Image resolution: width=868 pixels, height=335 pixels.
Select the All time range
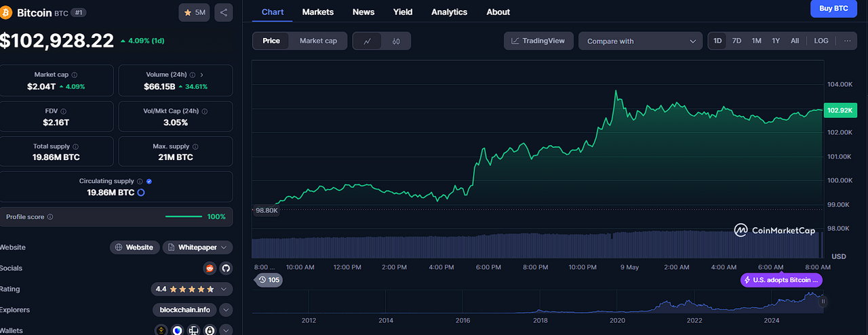[795, 41]
